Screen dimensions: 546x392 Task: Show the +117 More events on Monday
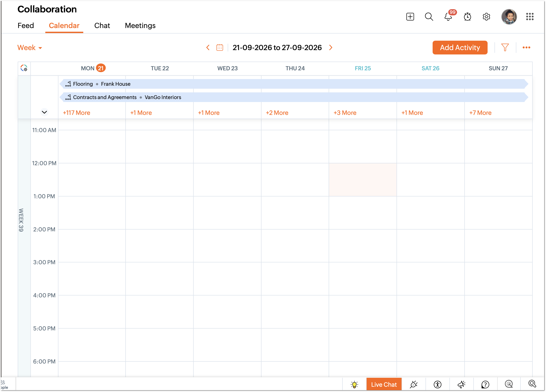point(77,113)
